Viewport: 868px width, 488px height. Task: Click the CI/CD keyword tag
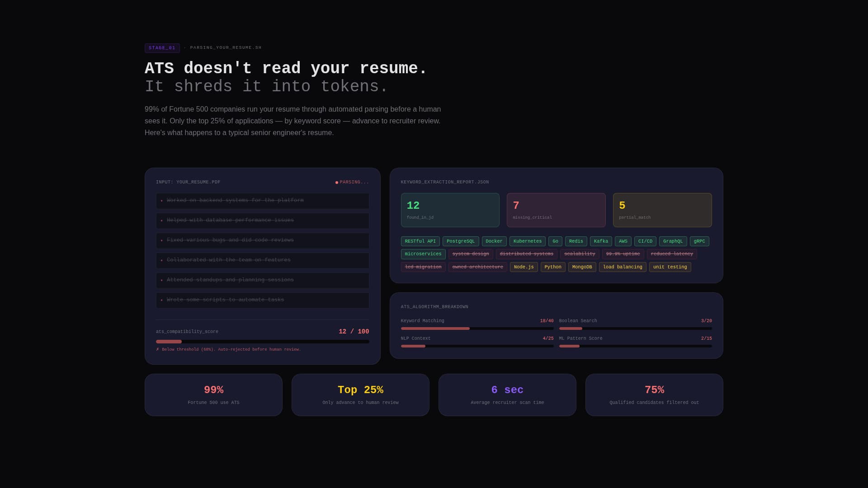[x=645, y=241]
